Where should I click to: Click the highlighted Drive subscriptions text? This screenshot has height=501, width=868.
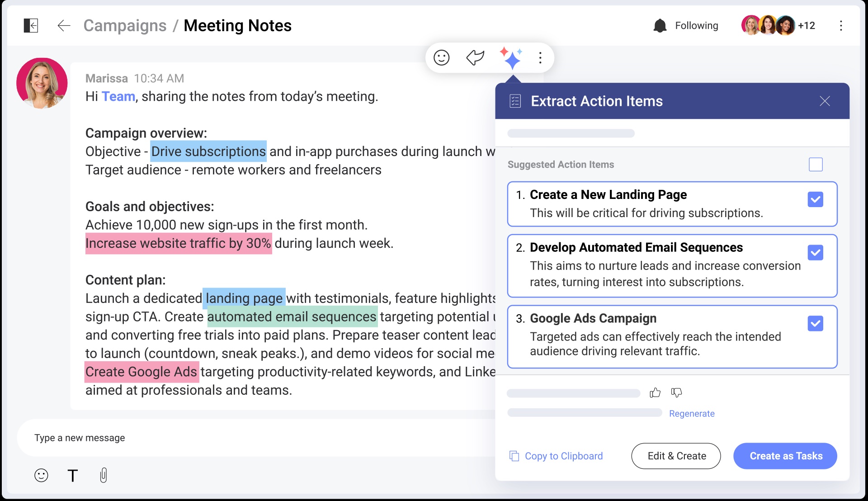pos(208,151)
